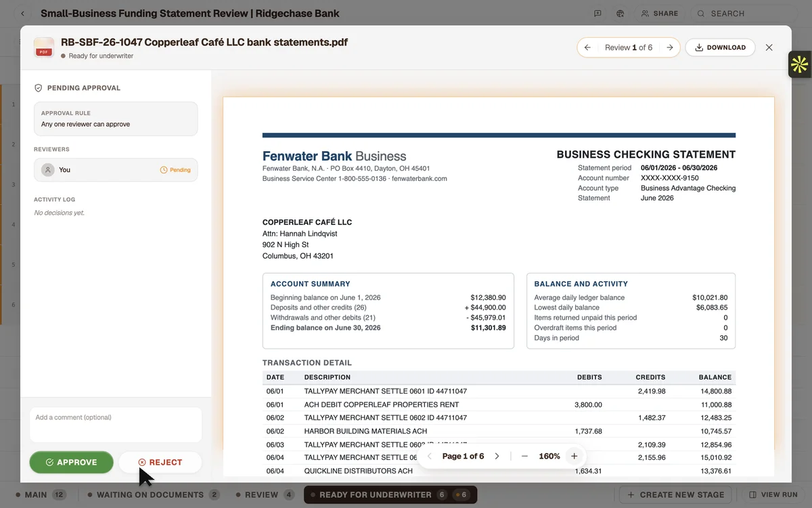Zoom out the document with minus
This screenshot has height=508, width=812.
point(524,457)
